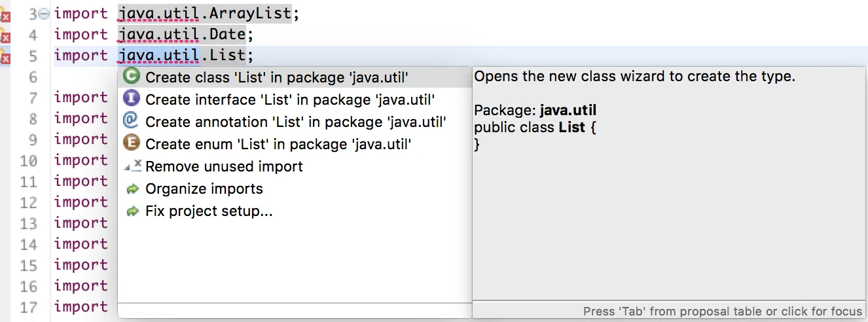Run "Organize imports" from the proposals
The image size is (868, 322).
pos(204,189)
